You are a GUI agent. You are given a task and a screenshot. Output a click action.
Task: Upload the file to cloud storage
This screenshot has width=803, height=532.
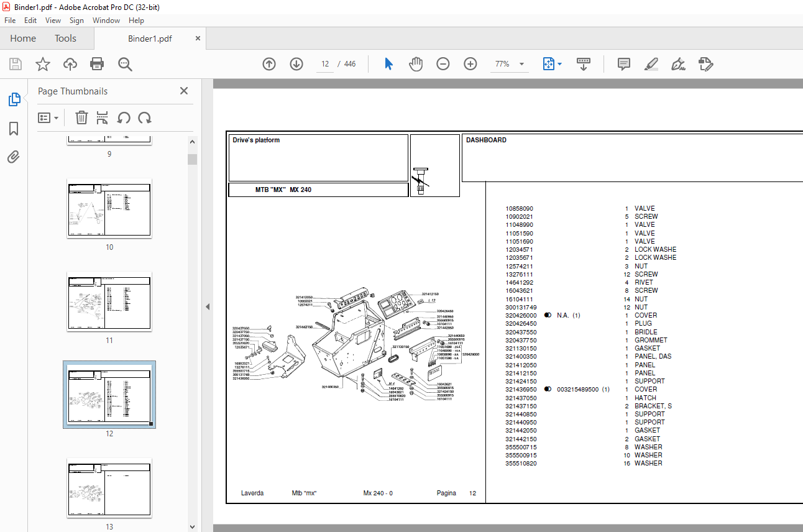[x=70, y=64]
